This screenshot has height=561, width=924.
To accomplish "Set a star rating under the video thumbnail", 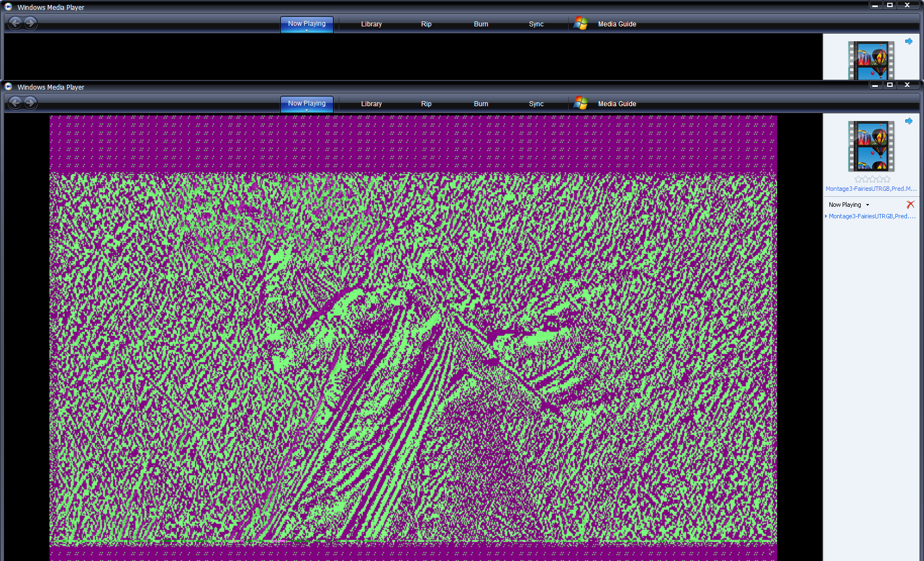I will click(x=872, y=179).
